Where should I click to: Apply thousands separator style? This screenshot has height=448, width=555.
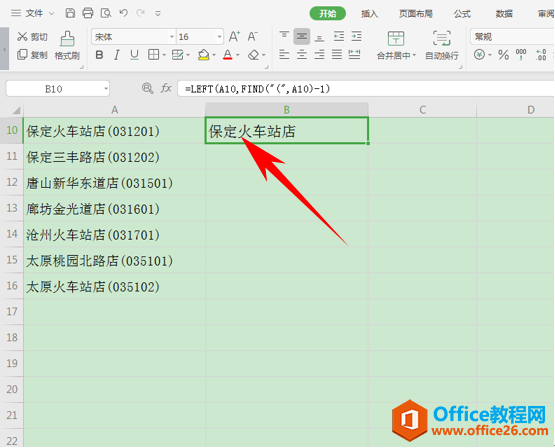coord(521,55)
